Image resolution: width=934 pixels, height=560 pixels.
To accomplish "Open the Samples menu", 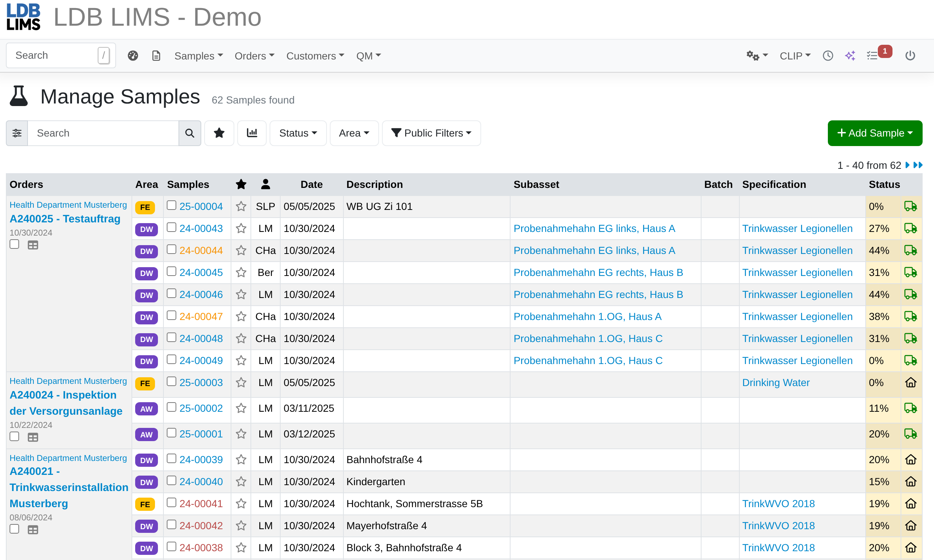I will [x=199, y=56].
